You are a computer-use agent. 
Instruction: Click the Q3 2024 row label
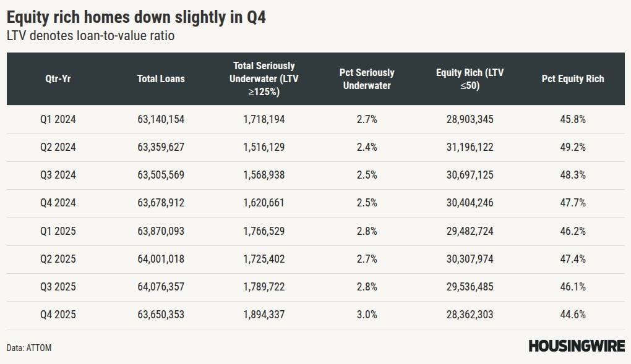[x=58, y=175]
